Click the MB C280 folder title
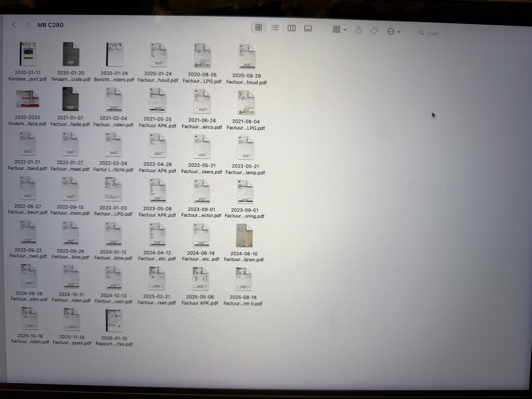This screenshot has height=399, width=532. click(50, 25)
